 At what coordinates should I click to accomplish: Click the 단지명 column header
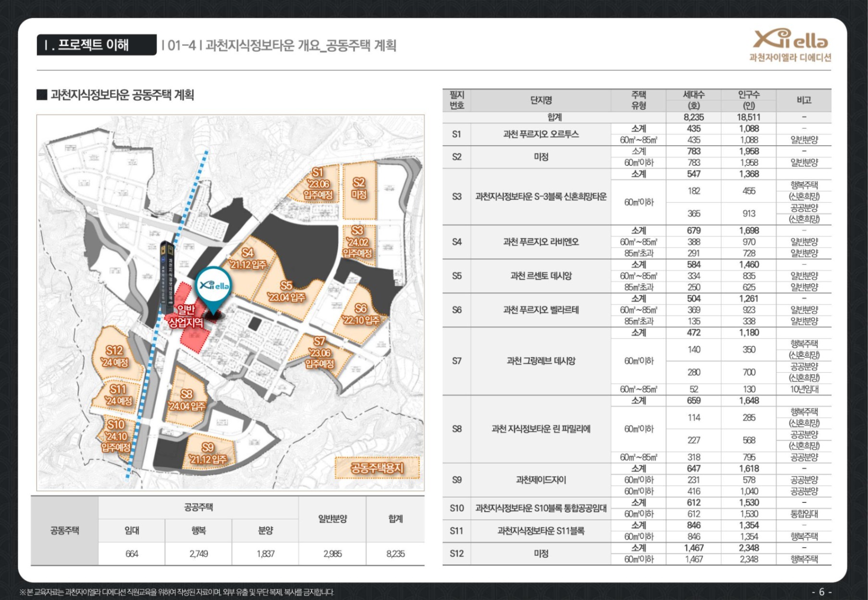[541, 100]
